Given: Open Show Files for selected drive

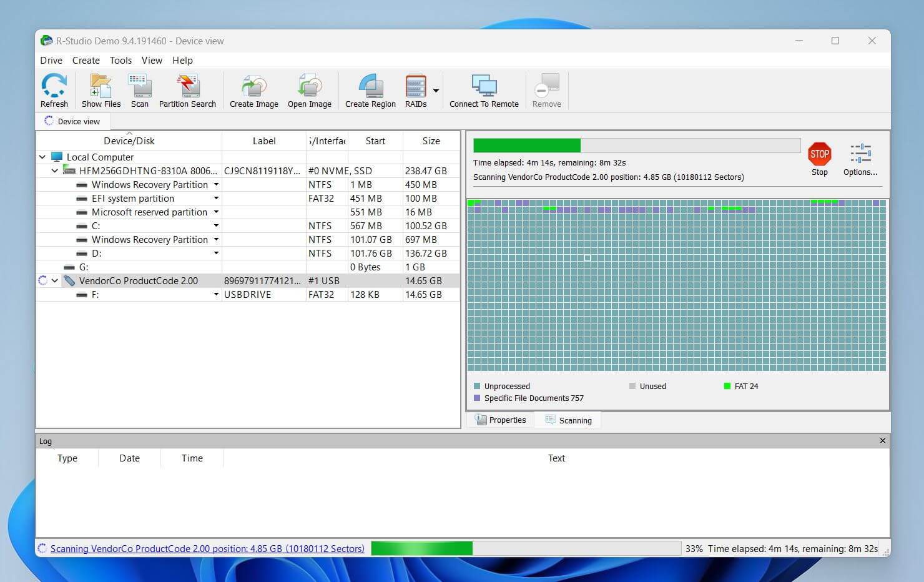Looking at the screenshot, I should point(100,89).
